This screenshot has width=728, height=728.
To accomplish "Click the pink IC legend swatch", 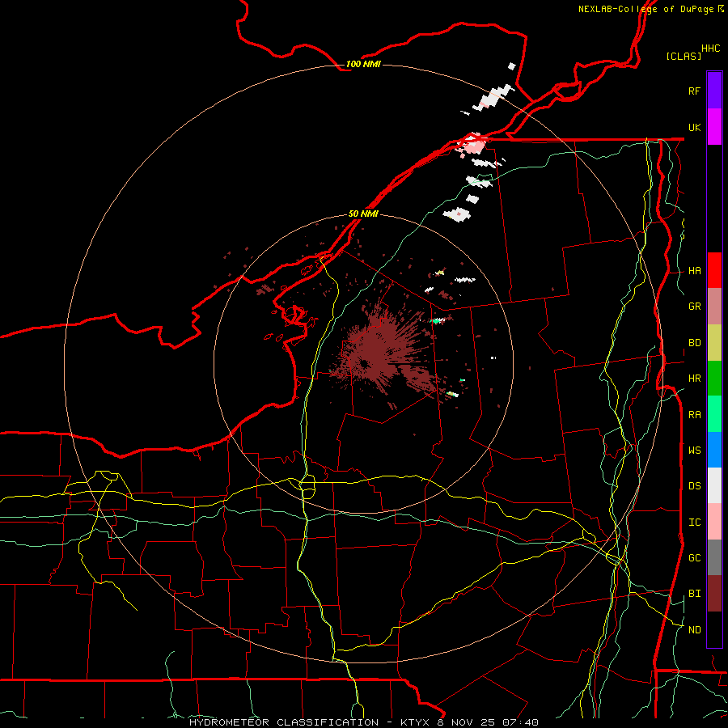I will 714,522.
